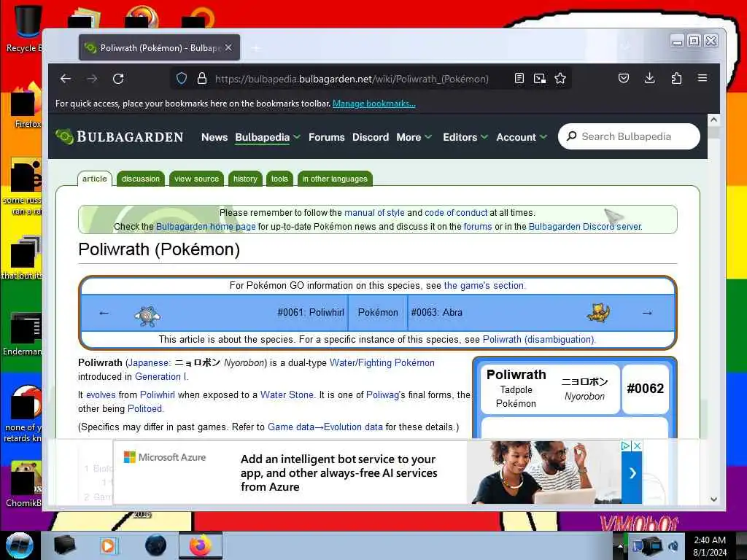Open the Bulbagarden Discord server link
Screen dimensions: 747x560
(x=584, y=227)
